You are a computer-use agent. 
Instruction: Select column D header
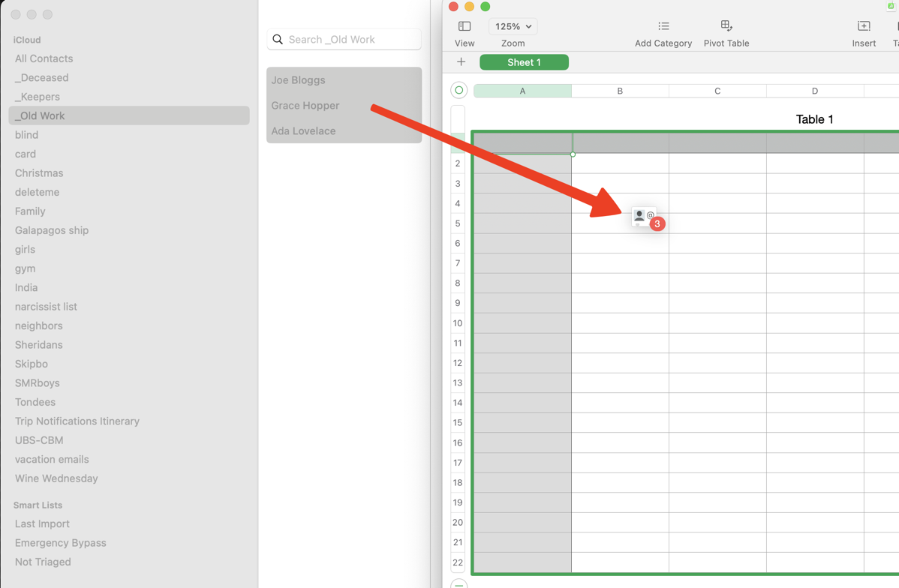click(814, 91)
